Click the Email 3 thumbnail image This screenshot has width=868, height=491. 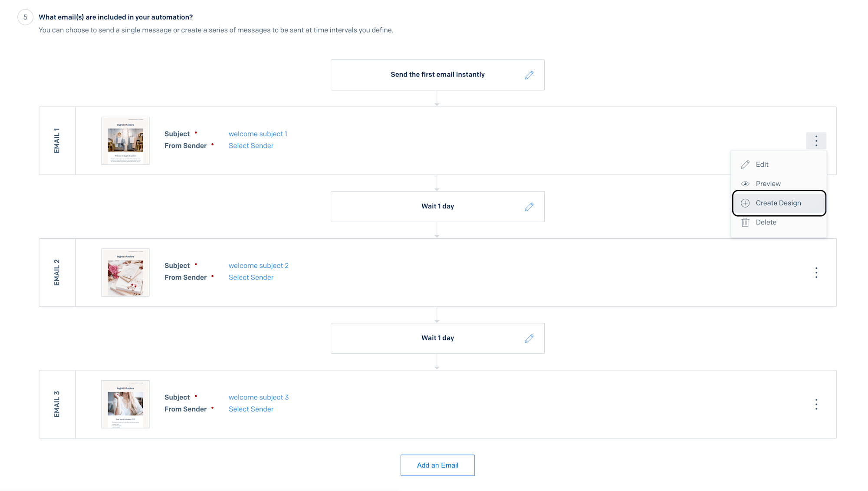point(126,404)
